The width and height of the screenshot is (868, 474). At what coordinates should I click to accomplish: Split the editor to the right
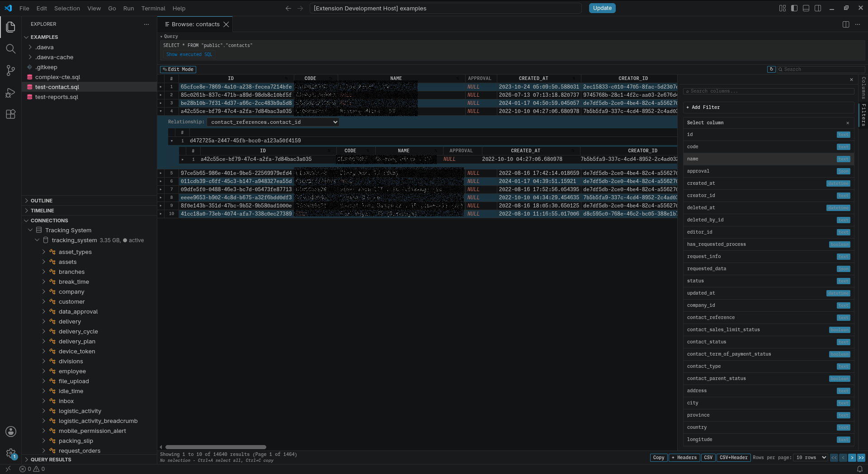tap(846, 24)
